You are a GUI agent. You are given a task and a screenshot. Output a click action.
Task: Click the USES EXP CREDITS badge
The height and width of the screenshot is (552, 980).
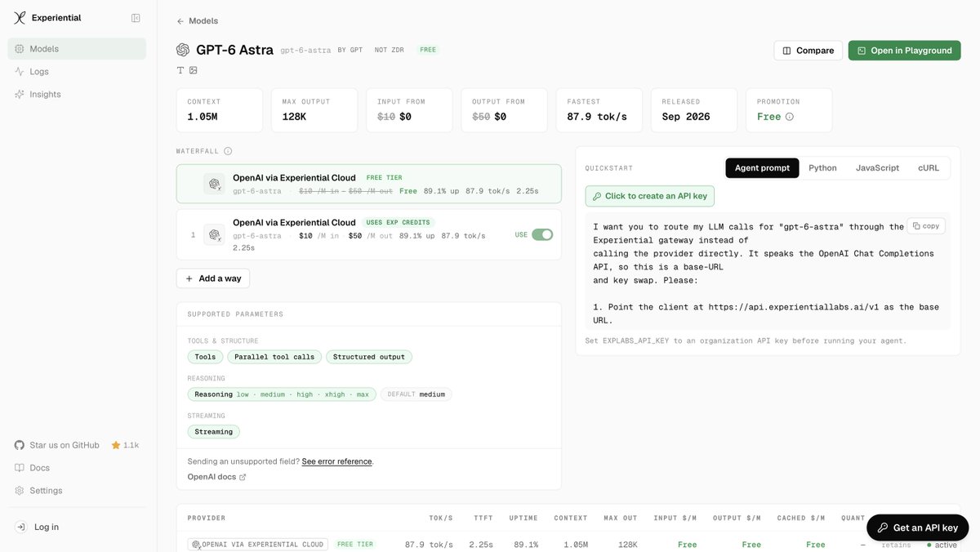coord(399,222)
